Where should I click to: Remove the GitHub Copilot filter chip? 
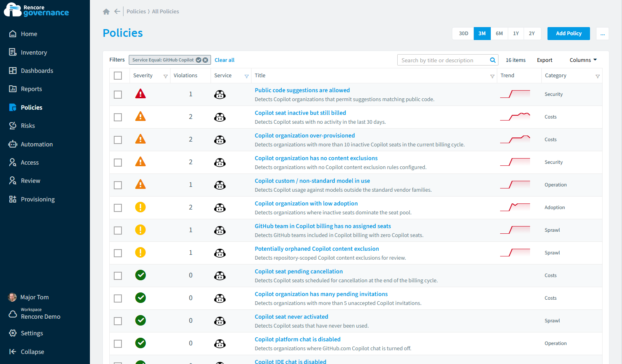coord(205,60)
